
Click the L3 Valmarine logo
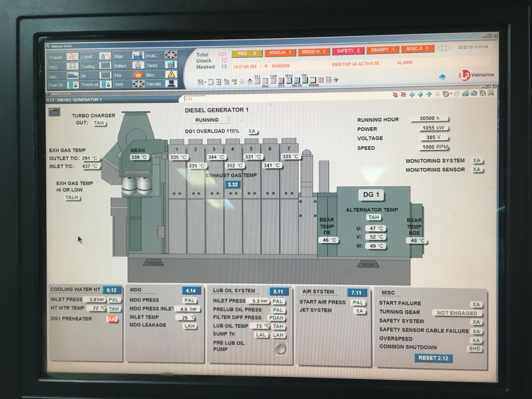476,75
